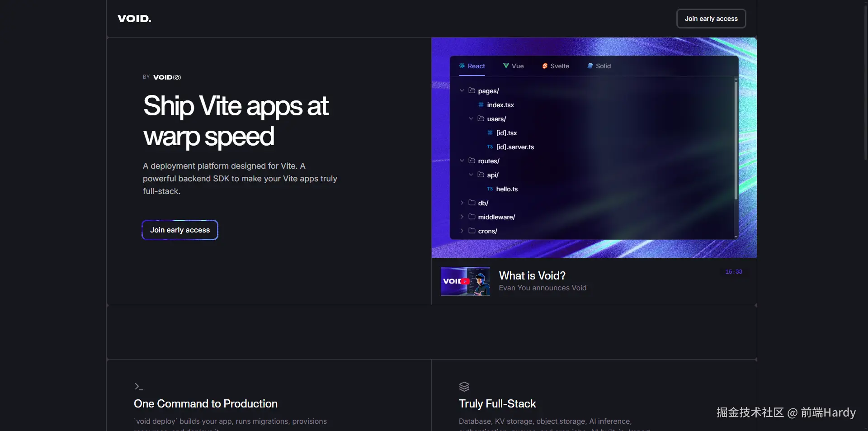Screen dimensions: 868x431
Task: Select the api/ folder label
Action: pyautogui.click(x=493, y=175)
